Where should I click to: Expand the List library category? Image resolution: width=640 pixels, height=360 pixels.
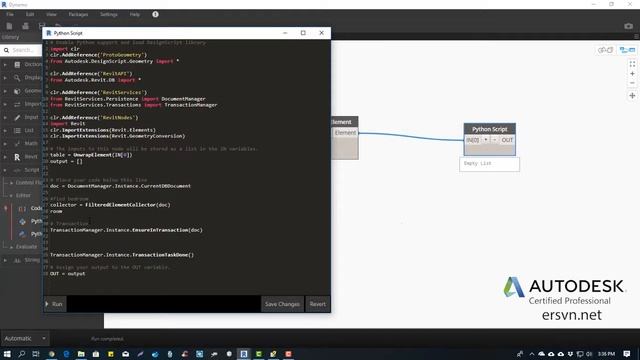coord(5,131)
